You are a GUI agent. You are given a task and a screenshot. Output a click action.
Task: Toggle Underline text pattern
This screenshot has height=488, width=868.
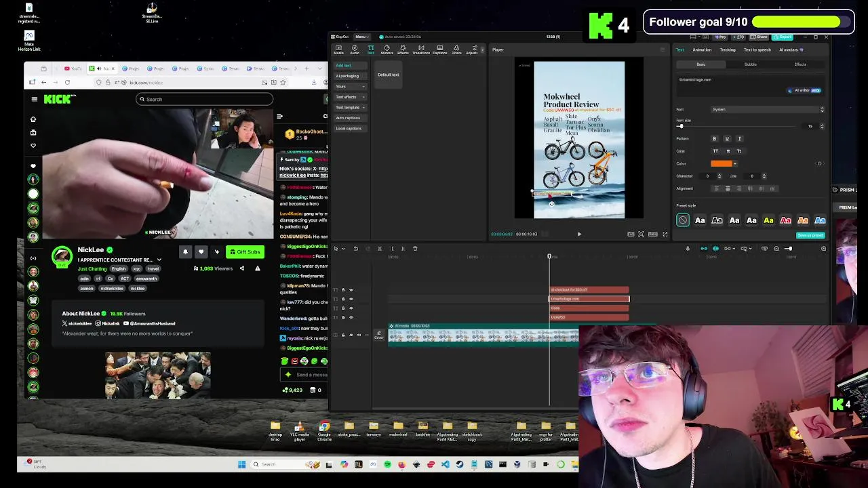point(727,138)
